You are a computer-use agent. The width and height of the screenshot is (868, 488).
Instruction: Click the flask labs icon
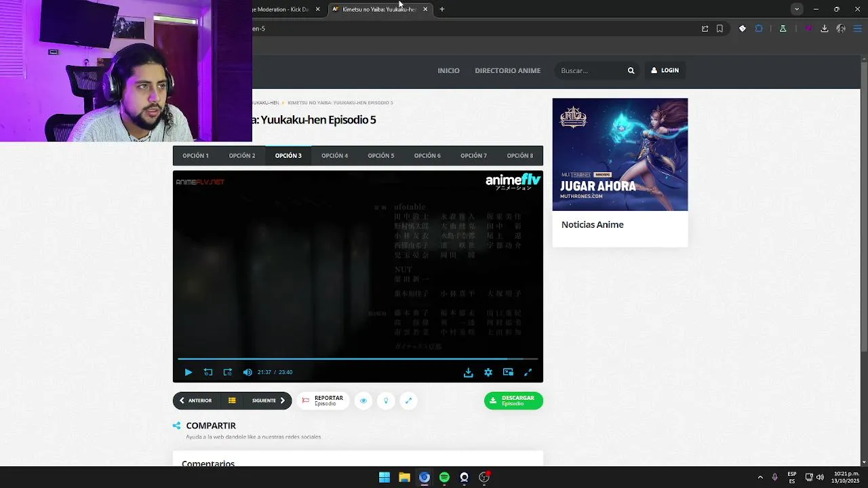[783, 28]
